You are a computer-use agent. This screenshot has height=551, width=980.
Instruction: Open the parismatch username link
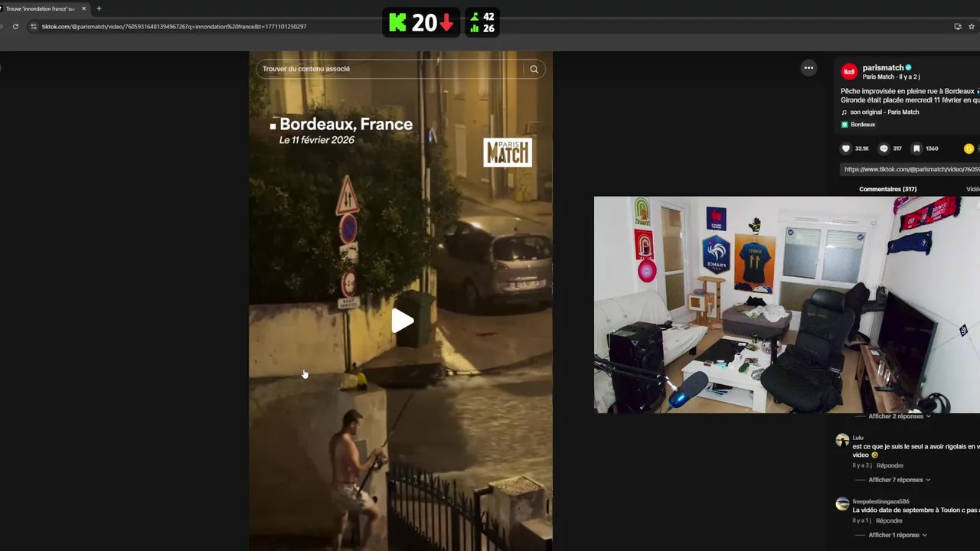(883, 67)
